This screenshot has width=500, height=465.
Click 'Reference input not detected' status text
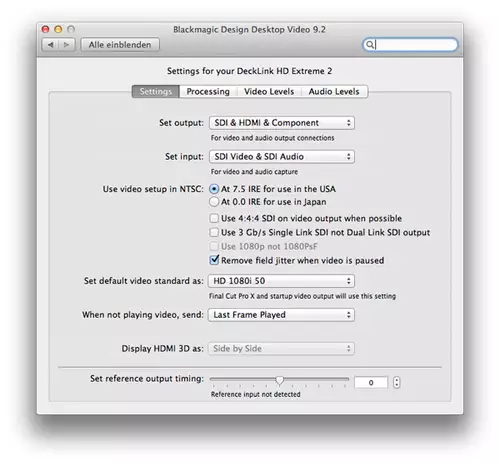click(256, 394)
